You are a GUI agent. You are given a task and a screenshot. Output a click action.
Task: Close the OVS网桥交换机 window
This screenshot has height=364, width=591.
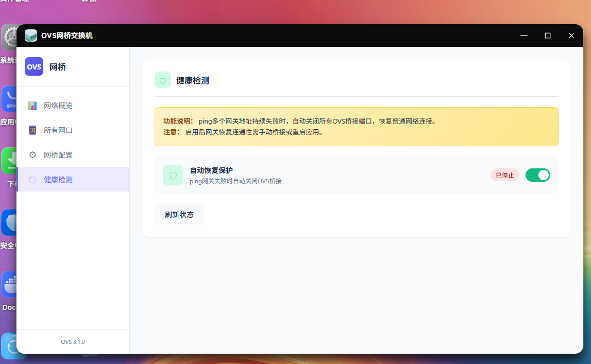pyautogui.click(x=571, y=36)
